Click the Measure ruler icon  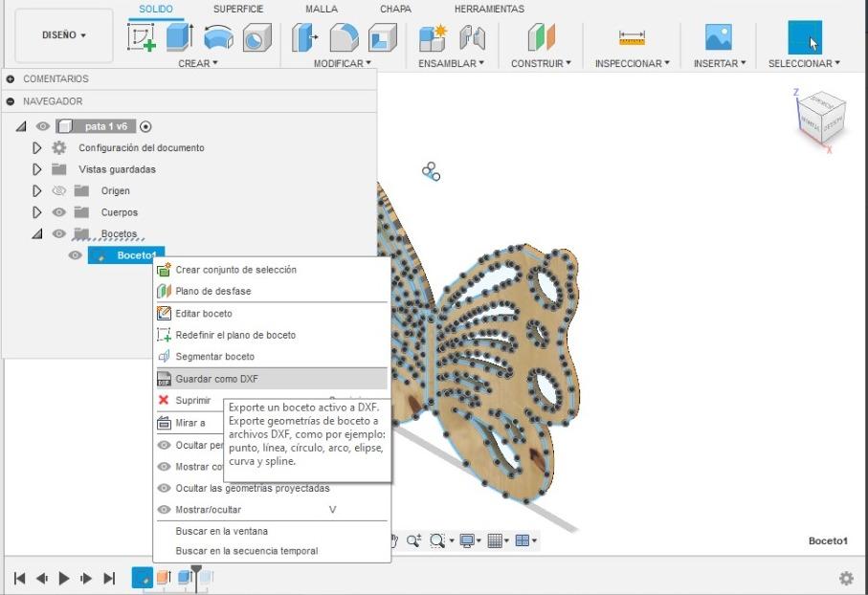pos(632,37)
